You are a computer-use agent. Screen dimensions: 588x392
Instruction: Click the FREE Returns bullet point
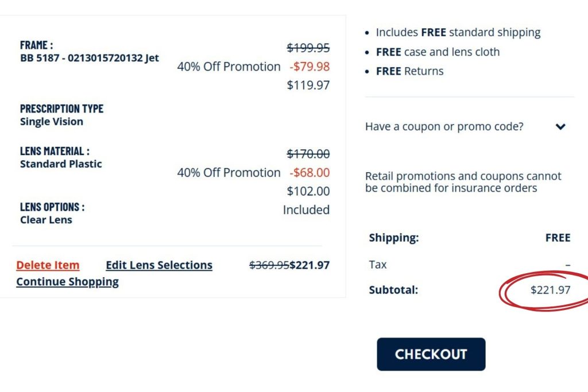pyautogui.click(x=409, y=71)
